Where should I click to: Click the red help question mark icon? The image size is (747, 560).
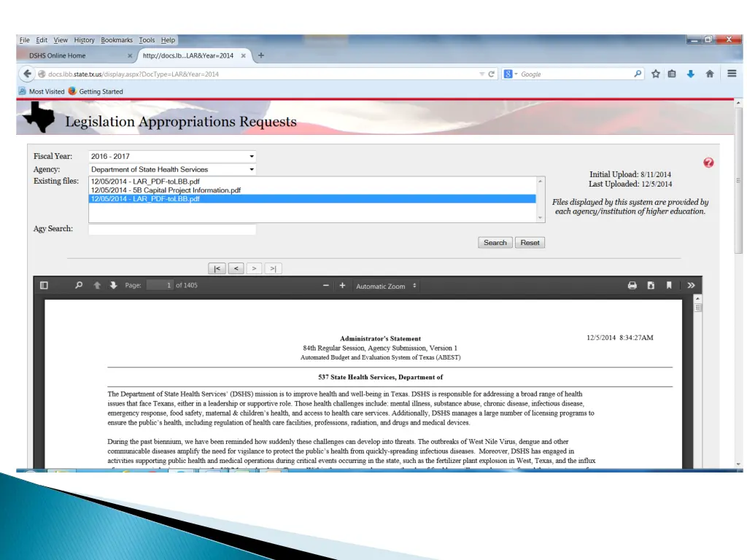pos(708,163)
